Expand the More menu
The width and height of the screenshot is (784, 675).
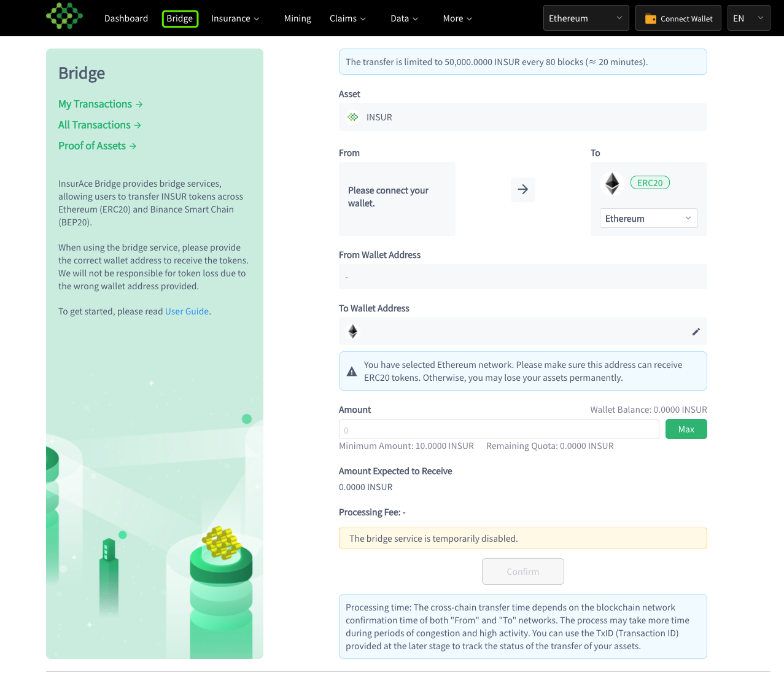(457, 18)
